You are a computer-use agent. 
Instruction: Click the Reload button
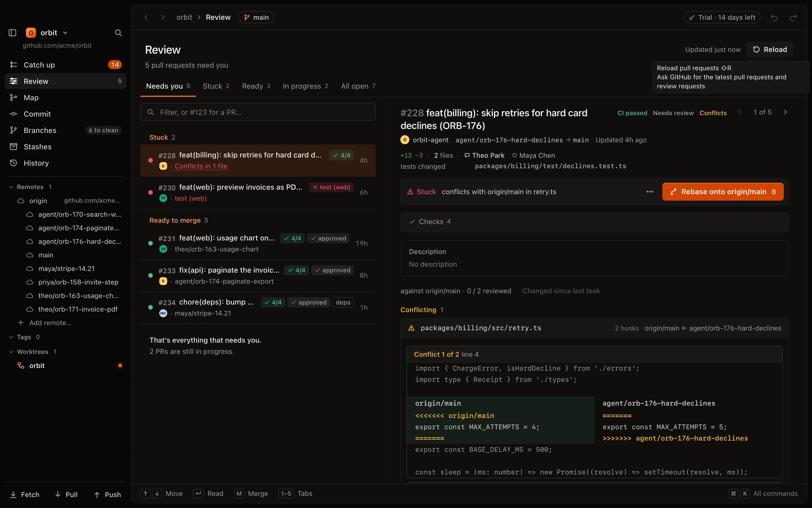770,49
